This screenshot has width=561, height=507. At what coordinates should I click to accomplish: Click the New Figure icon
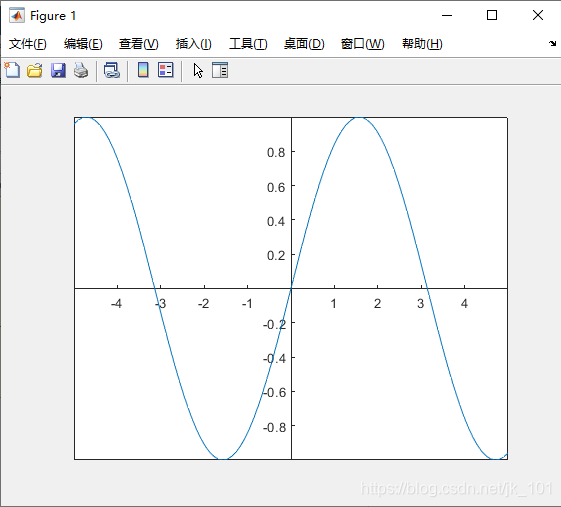point(12,70)
